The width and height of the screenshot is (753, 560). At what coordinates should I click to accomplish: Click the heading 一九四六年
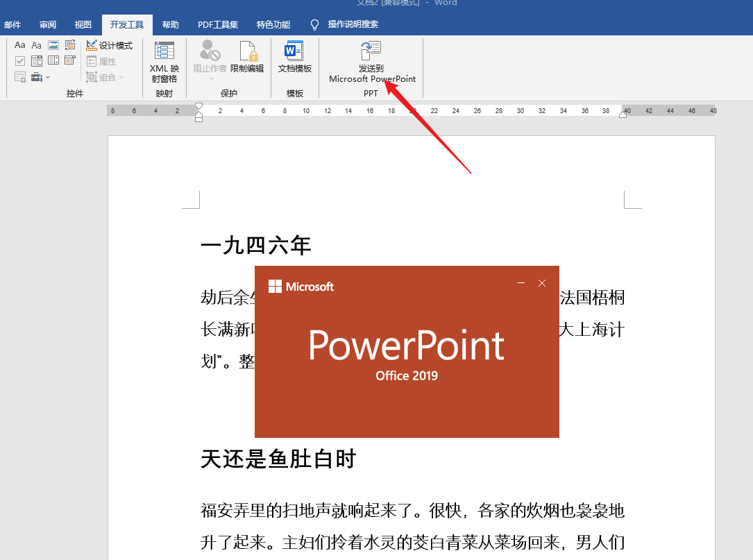click(x=256, y=245)
